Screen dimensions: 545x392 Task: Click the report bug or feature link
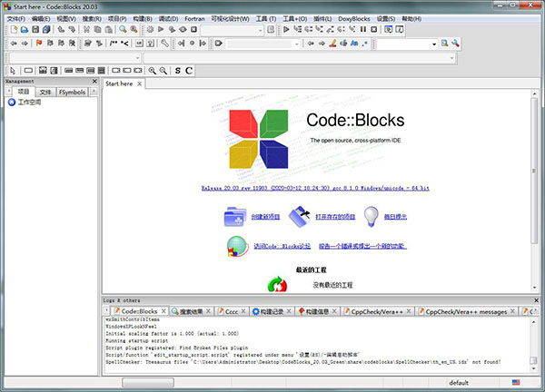coord(362,246)
